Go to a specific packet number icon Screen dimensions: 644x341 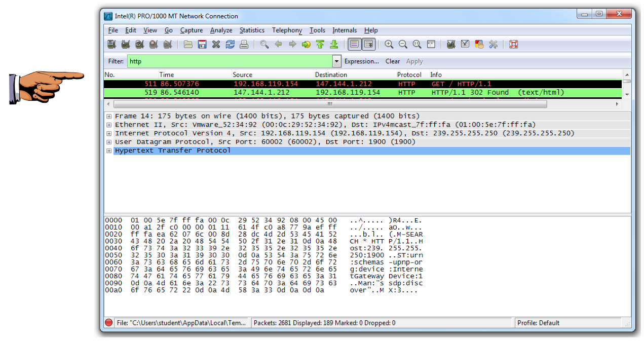click(306, 45)
